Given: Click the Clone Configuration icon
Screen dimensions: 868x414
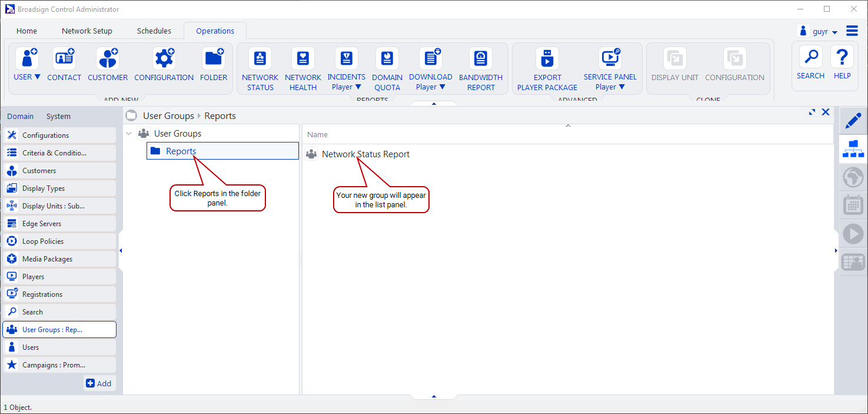Looking at the screenshot, I should pos(734,59).
